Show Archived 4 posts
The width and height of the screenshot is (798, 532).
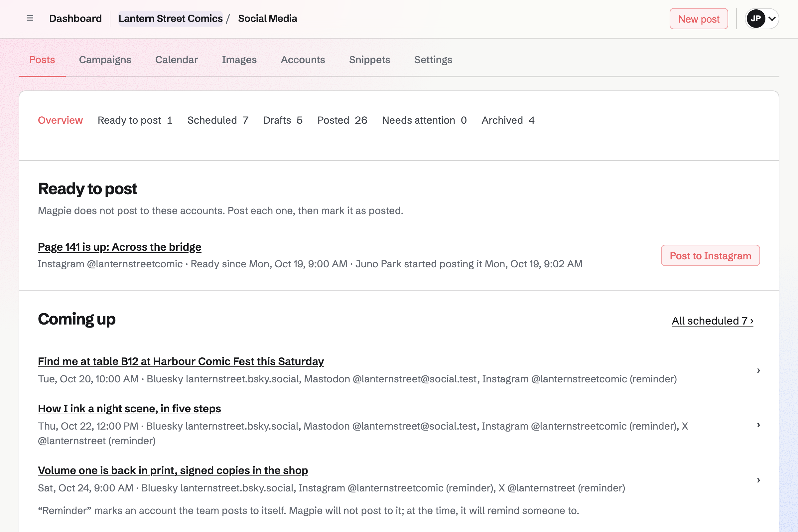pyautogui.click(x=508, y=120)
